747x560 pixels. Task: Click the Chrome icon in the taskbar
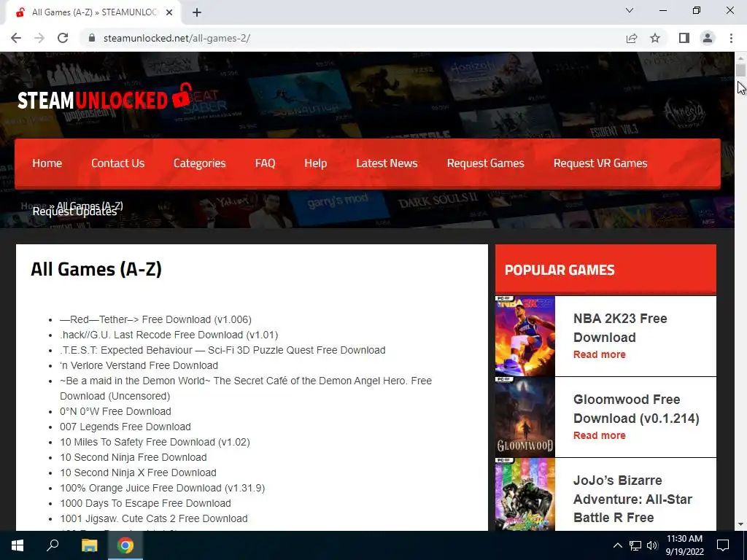(125, 545)
